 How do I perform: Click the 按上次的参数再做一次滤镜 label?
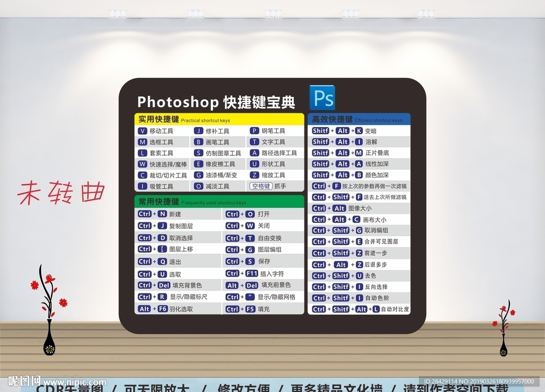pos(375,187)
